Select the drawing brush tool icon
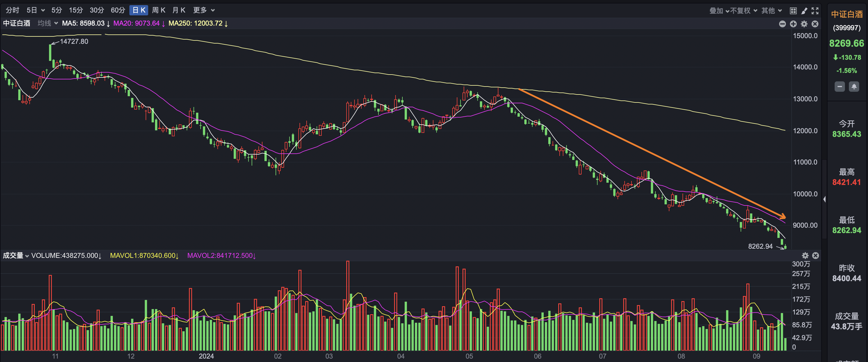The height and width of the screenshot is (362, 868). pyautogui.click(x=804, y=11)
